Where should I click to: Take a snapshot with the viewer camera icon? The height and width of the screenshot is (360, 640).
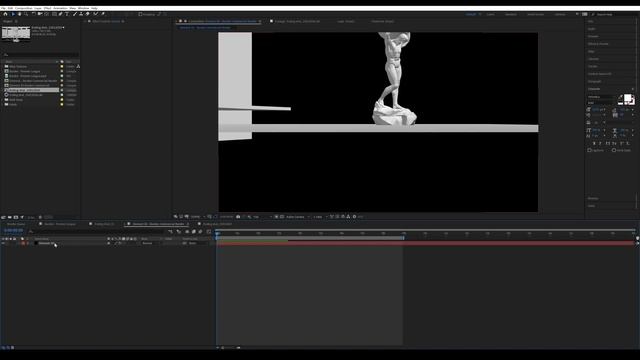[238, 217]
